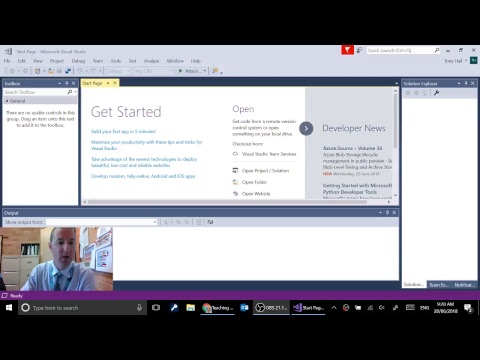The height and width of the screenshot is (360, 480).
Task: Pin the Start Page tab
Action: pos(108,83)
